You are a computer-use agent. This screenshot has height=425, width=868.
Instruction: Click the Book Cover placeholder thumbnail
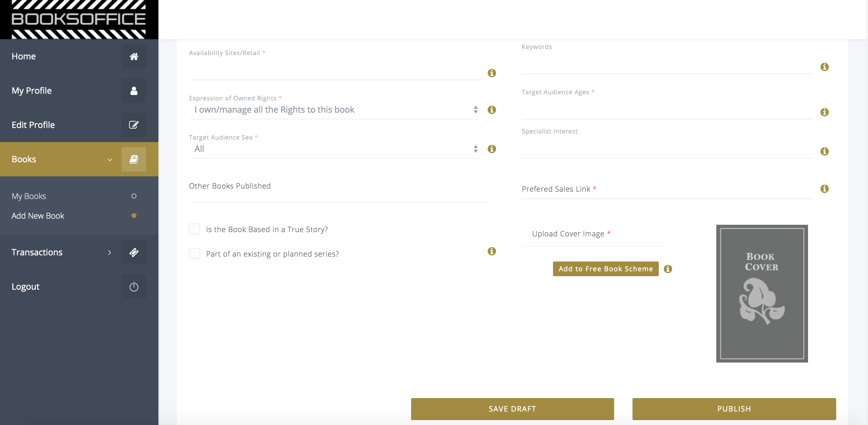pos(762,293)
